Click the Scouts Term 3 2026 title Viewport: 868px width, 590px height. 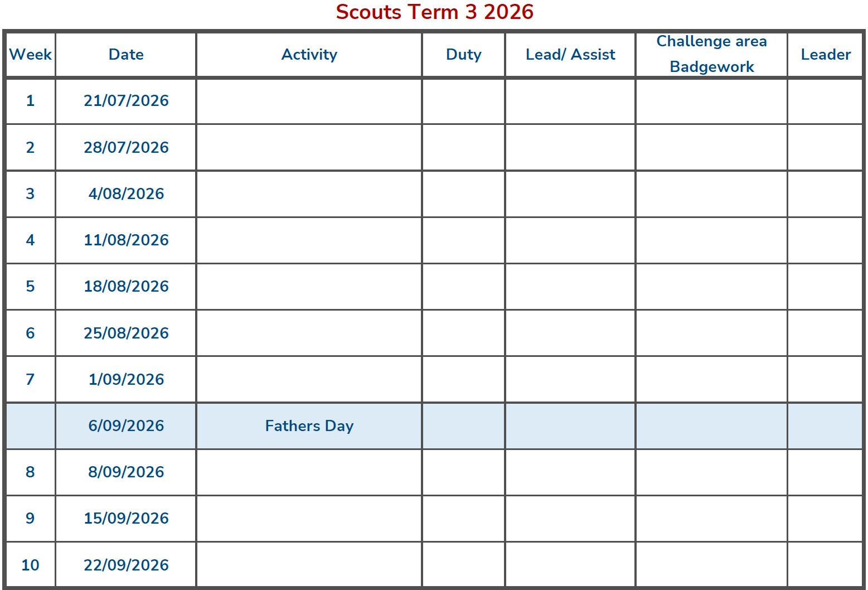434,12
